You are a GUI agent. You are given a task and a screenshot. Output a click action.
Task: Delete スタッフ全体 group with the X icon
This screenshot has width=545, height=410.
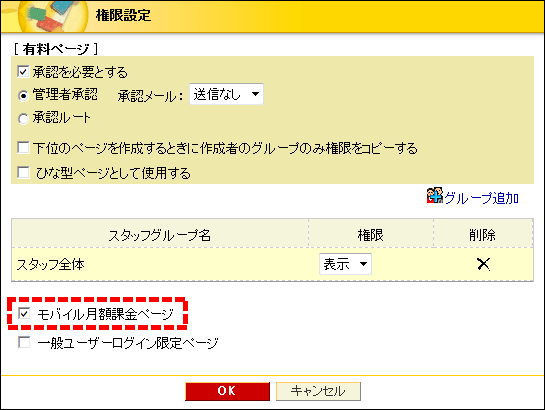click(483, 264)
